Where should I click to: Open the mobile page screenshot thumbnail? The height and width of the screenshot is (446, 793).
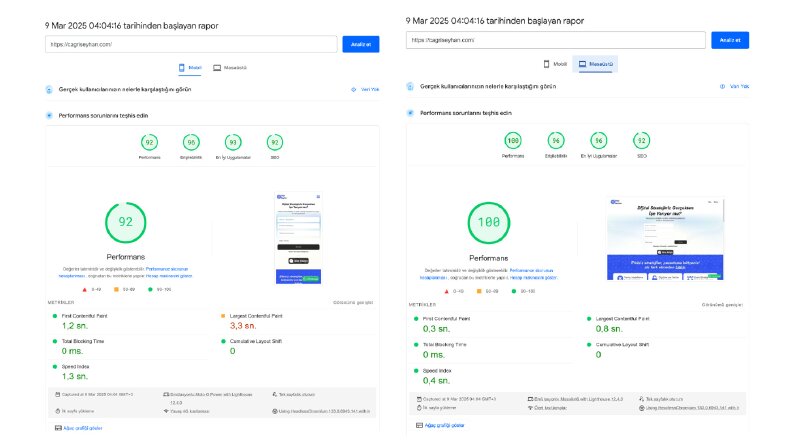(298, 238)
